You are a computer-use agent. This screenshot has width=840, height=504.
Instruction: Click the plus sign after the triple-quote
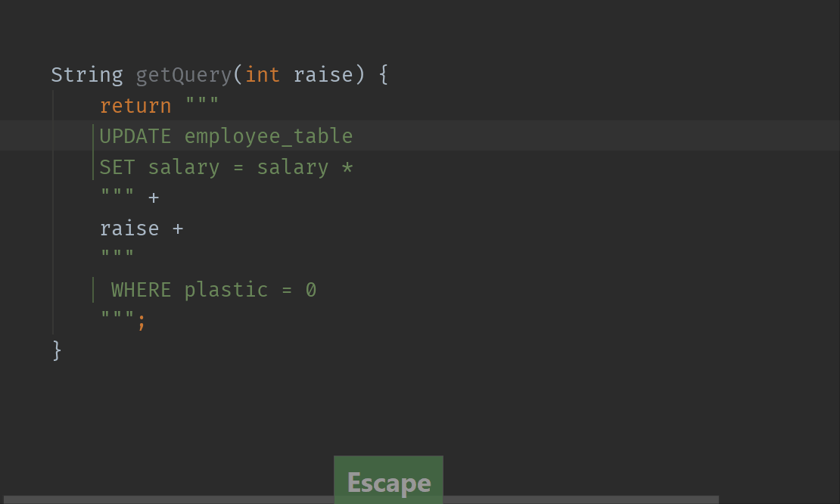pyautogui.click(x=154, y=197)
